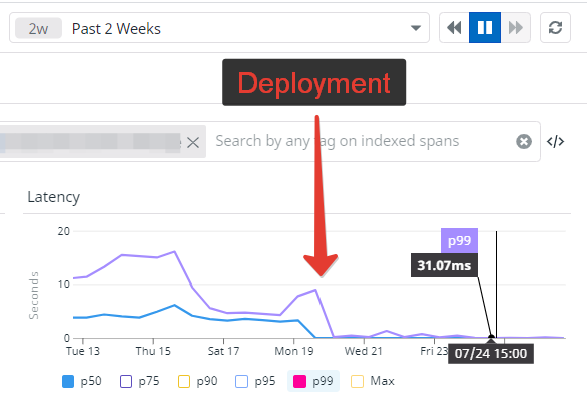587x403 pixels.
Task: Click the p99 legend color swatch
Action: [x=299, y=382]
